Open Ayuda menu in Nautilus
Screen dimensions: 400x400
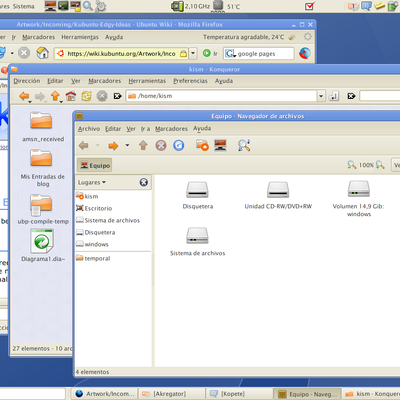(202, 128)
